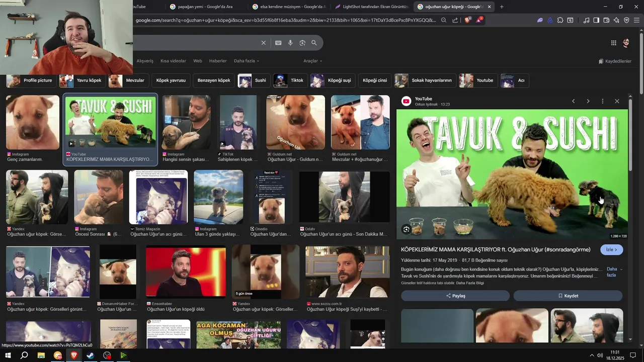The height and width of the screenshot is (362, 644).
Task: Switch to the 'Kısa videolar' tab
Action: (x=173, y=61)
